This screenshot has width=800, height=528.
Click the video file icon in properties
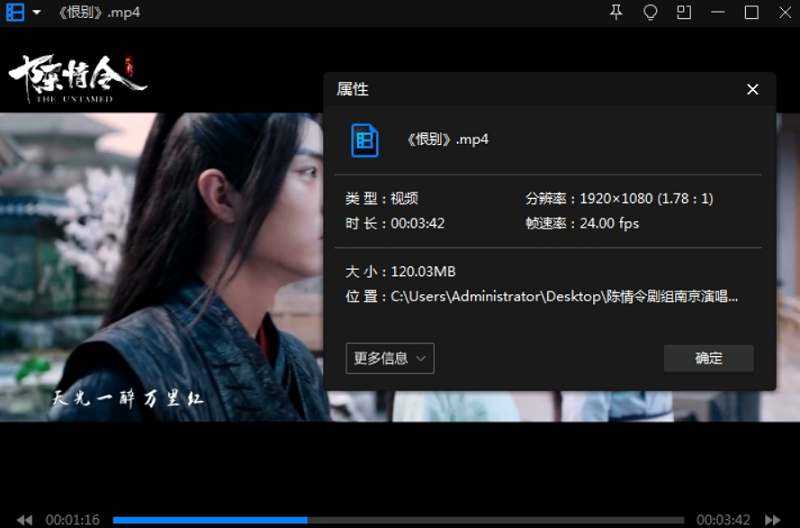[365, 140]
